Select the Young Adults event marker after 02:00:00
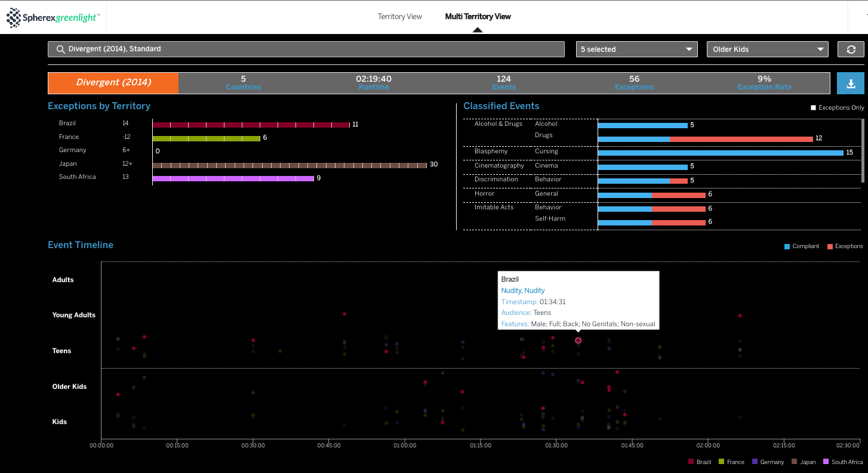 pos(740,316)
